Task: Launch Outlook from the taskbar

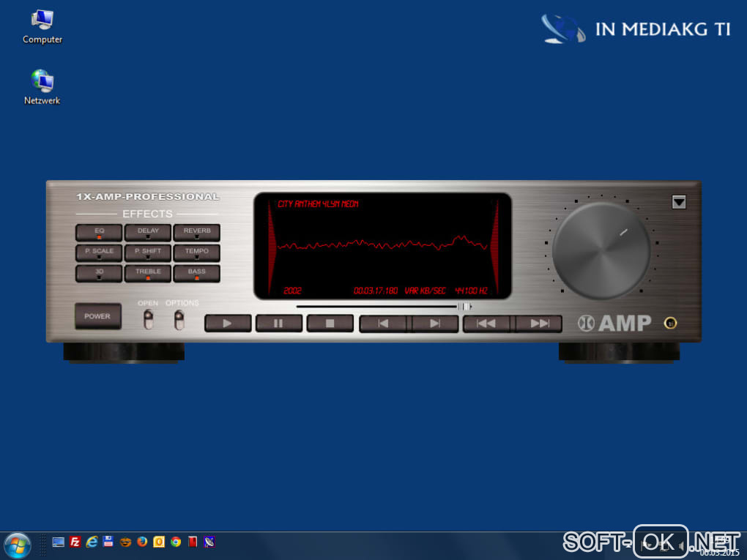Action: coord(159,542)
